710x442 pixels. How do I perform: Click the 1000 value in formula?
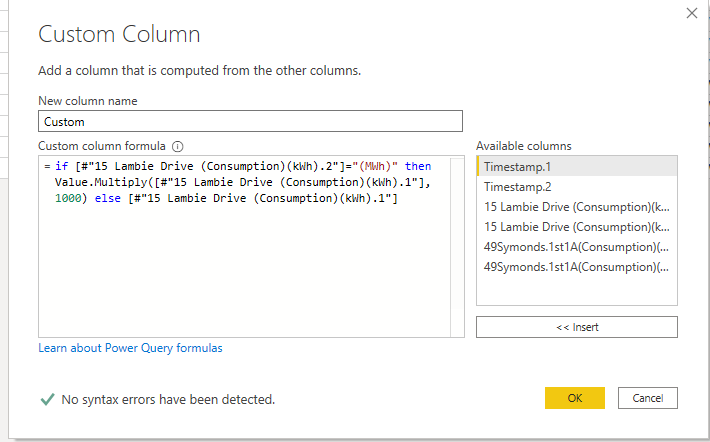[68, 198]
